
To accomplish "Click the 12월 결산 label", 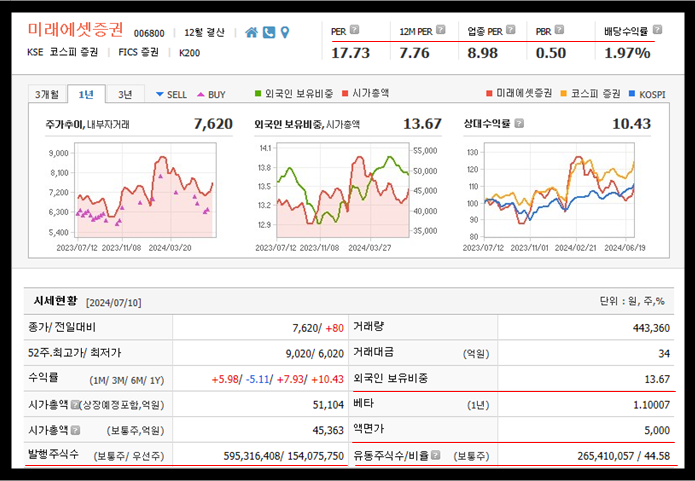I will [204, 33].
